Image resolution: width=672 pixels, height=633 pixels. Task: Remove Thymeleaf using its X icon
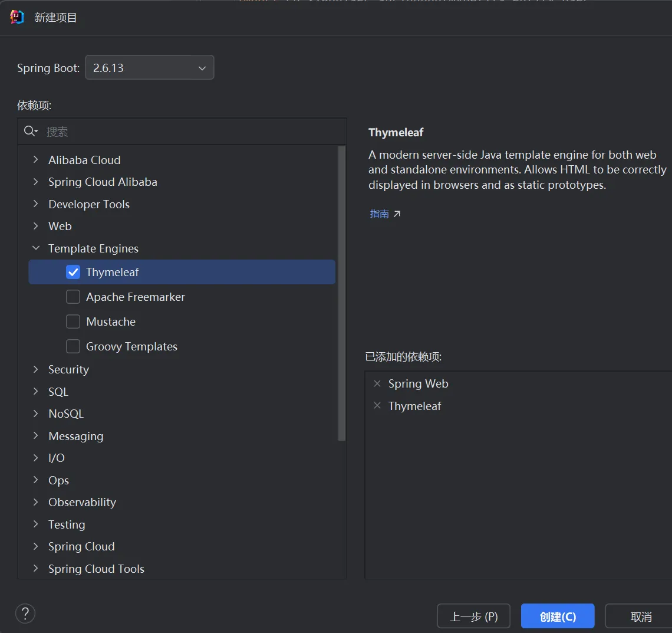click(377, 406)
